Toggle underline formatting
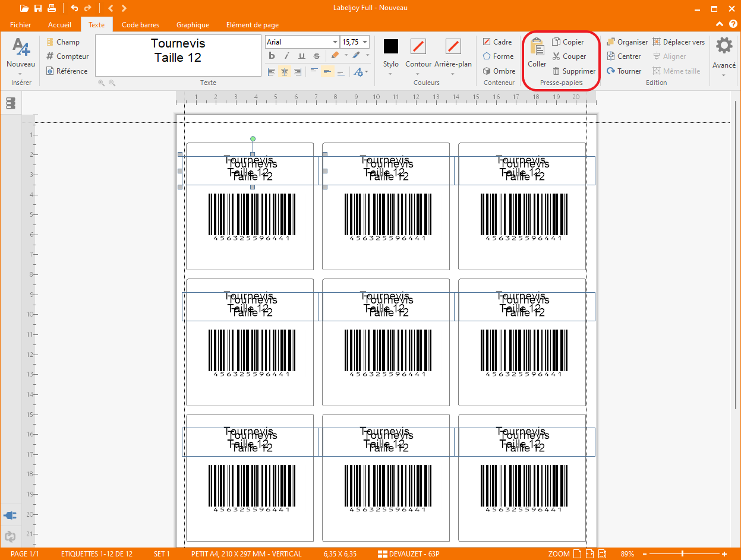 click(x=301, y=56)
